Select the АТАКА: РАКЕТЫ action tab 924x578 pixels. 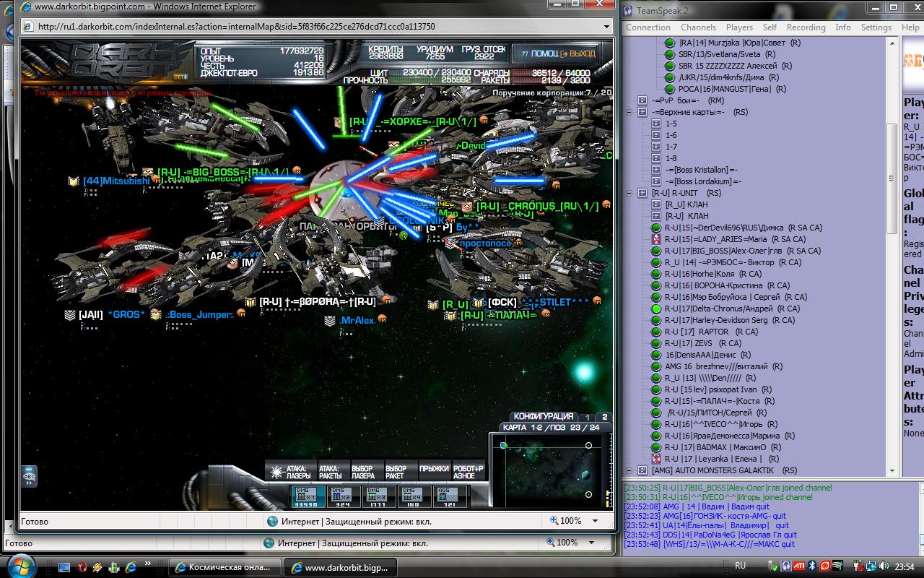333,472
